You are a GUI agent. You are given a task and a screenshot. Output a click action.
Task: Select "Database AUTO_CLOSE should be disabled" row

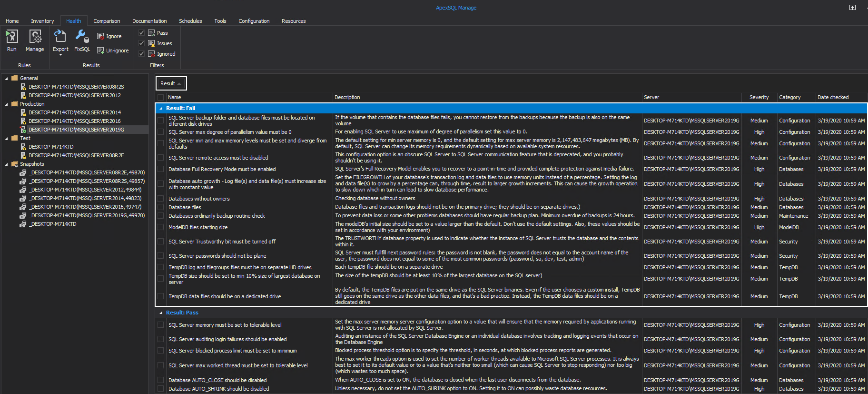tap(512, 380)
